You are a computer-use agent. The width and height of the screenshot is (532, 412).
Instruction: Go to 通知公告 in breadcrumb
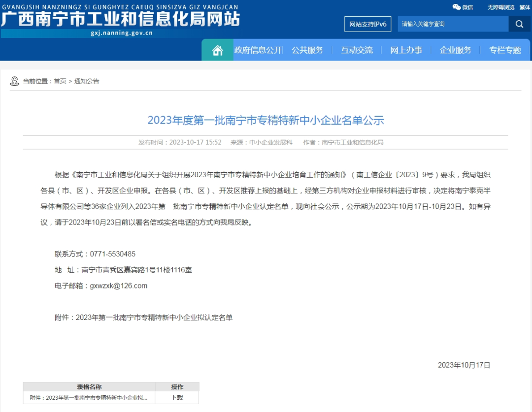tap(87, 81)
